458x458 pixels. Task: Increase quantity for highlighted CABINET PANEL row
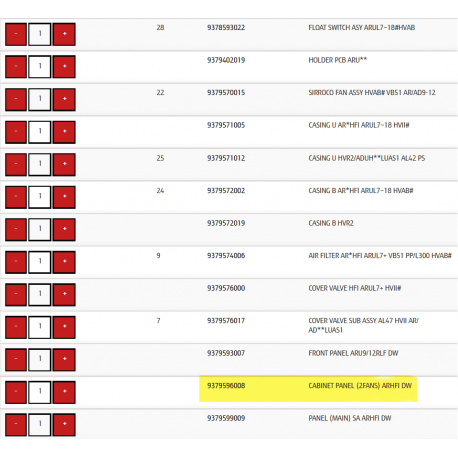[x=64, y=392]
